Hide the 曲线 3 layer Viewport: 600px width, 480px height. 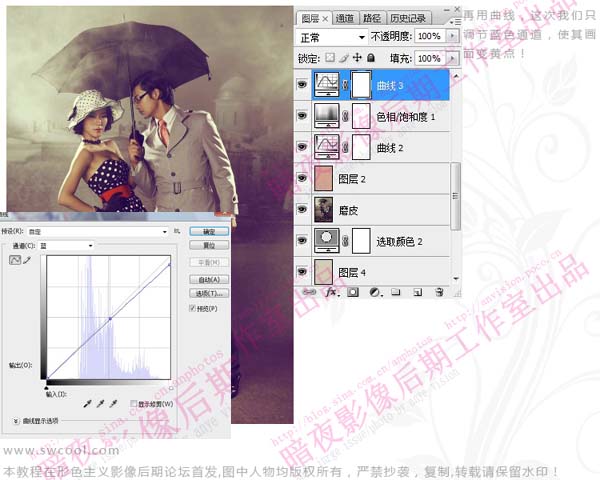tap(304, 85)
